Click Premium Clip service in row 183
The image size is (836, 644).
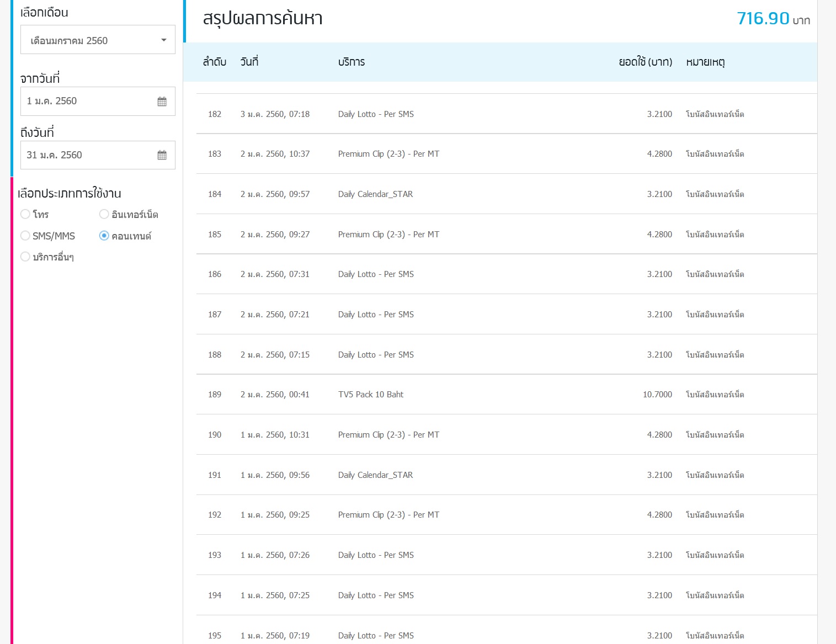389,154
